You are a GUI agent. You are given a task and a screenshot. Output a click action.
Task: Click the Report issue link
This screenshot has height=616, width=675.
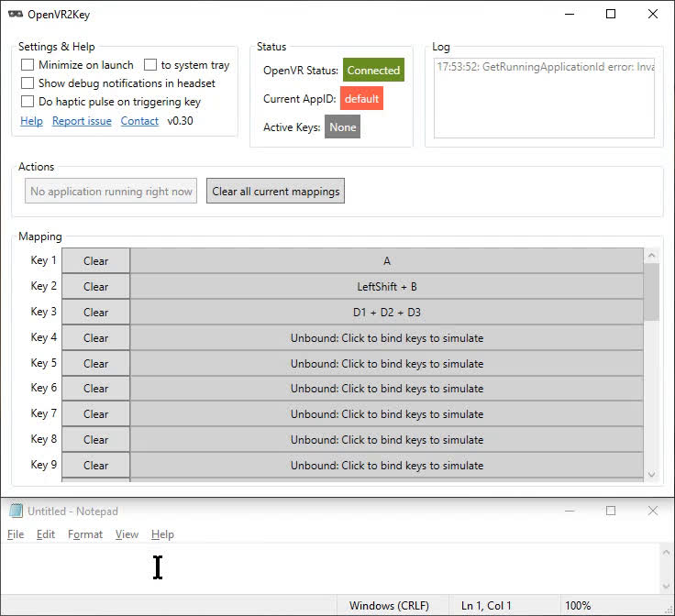coord(82,121)
